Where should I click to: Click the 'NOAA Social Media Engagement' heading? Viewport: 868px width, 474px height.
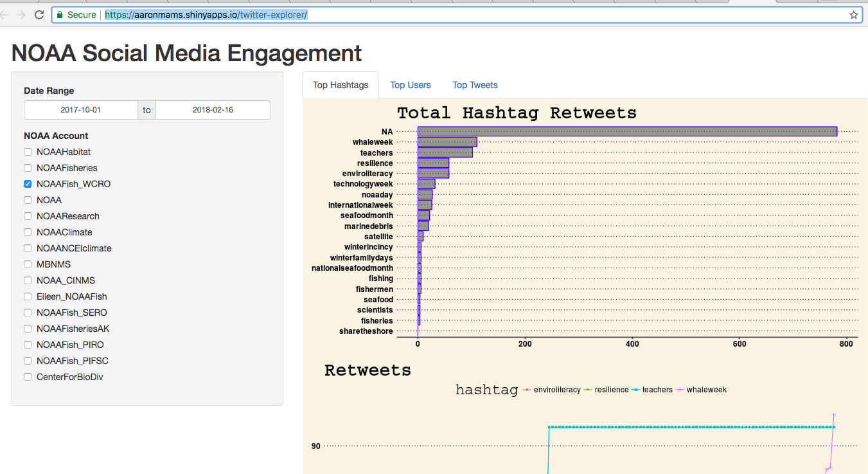tap(187, 53)
